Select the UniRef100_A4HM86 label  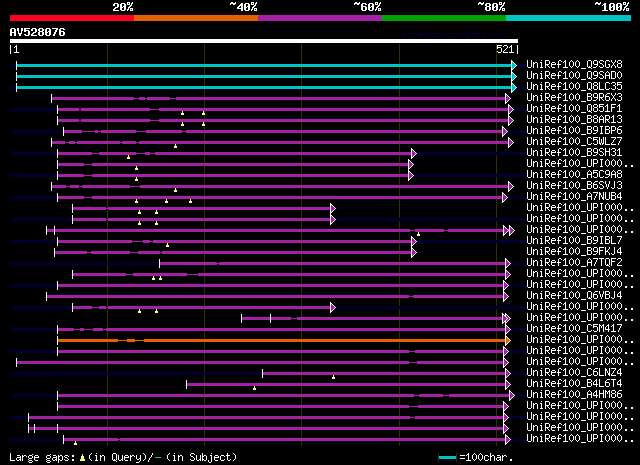pos(574,395)
